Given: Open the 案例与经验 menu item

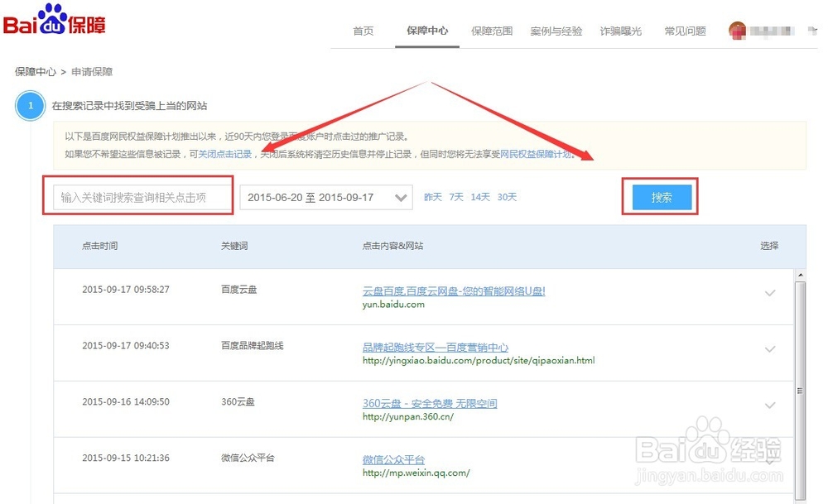Looking at the screenshot, I should [555, 31].
